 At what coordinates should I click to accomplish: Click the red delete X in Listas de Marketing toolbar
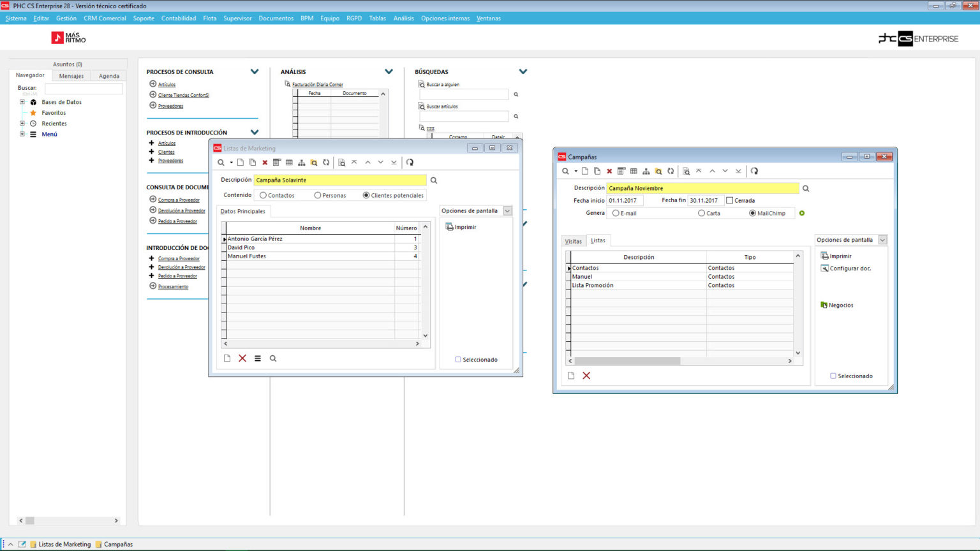click(265, 163)
